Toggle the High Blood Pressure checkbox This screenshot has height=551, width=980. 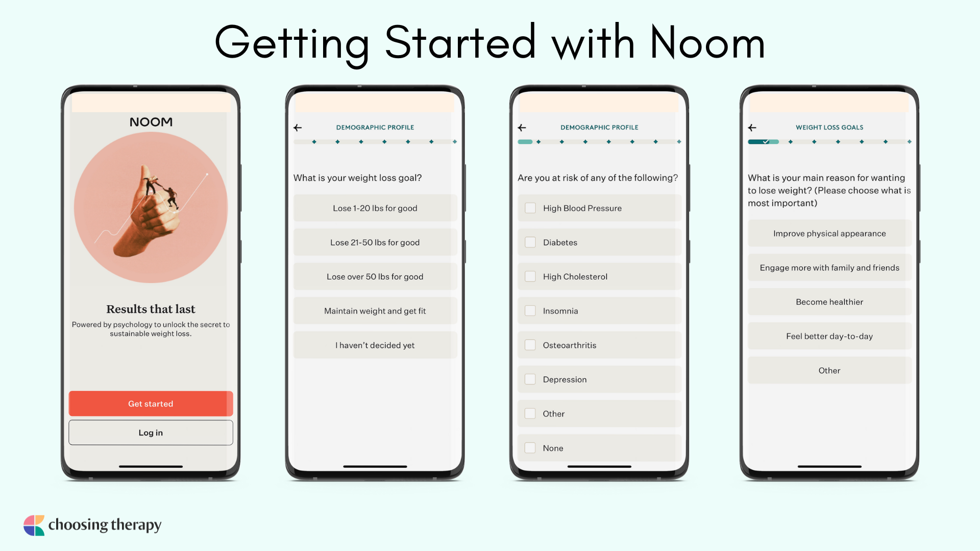pos(530,208)
